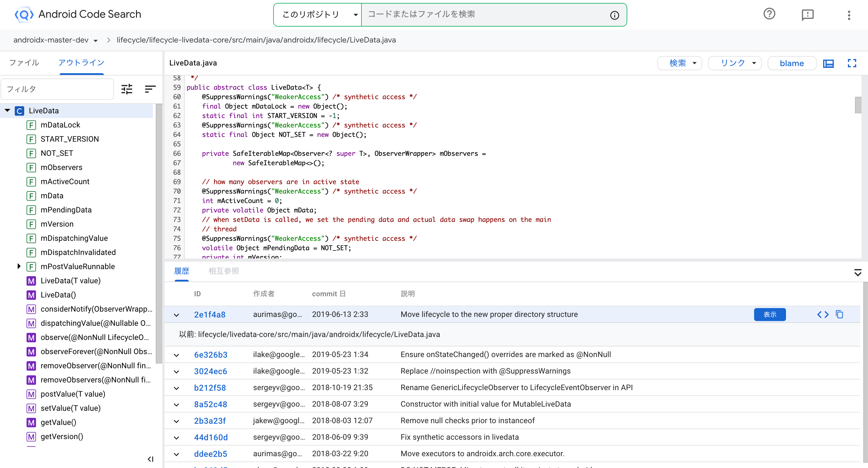Image resolution: width=868 pixels, height=468 pixels.
Task: Click the outline panel scrollbar
Action: click(159, 233)
